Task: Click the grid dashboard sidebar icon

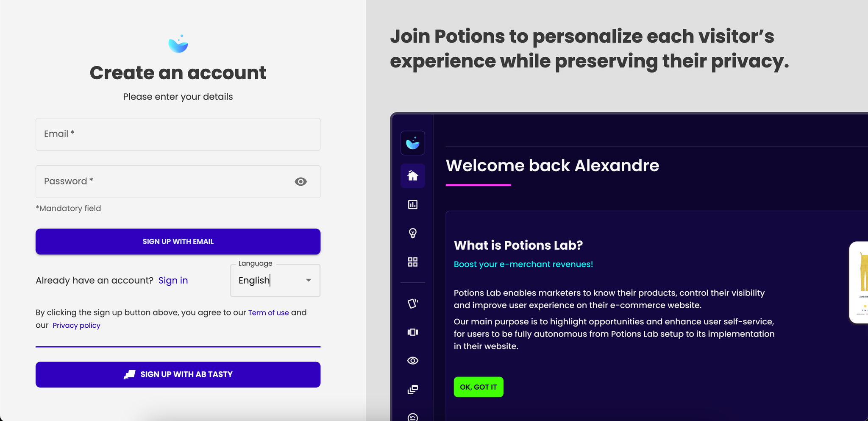Action: (413, 262)
